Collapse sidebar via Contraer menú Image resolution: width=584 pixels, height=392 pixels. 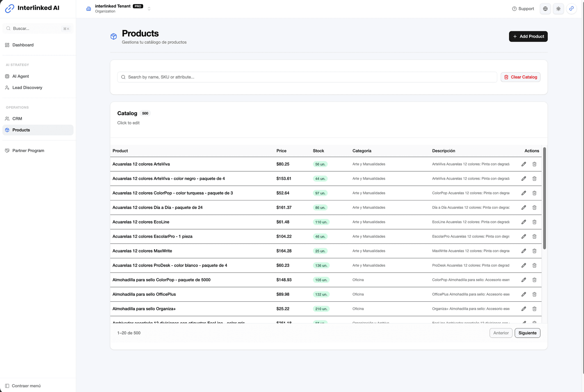point(23,386)
